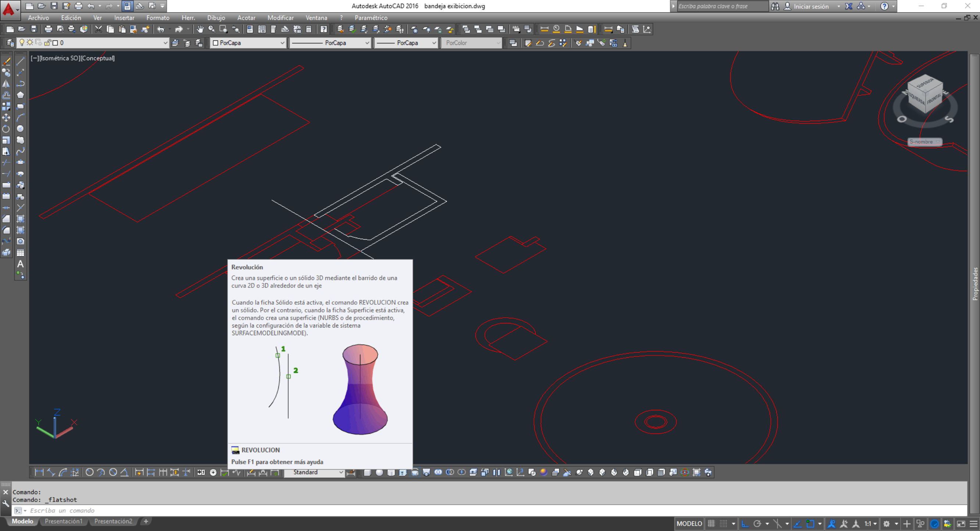Click the MODELO status bar button
The width and height of the screenshot is (980, 531).
coord(689,524)
